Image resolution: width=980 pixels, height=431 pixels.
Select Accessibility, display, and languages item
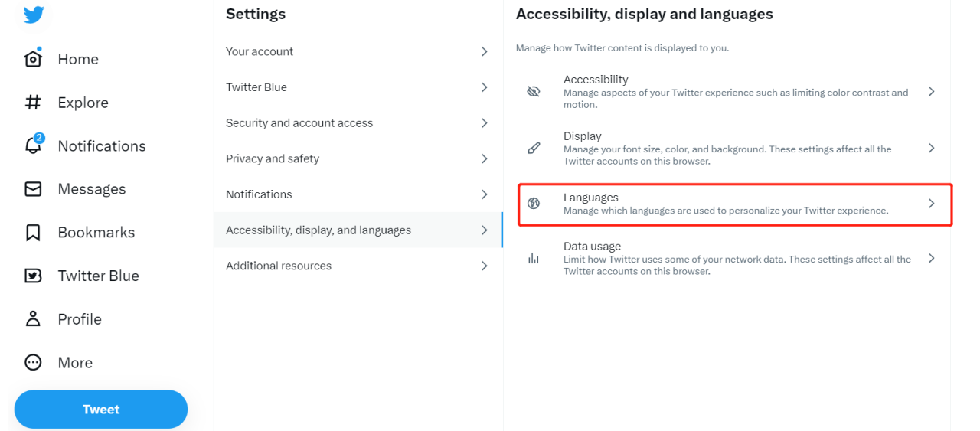pyautogui.click(x=318, y=230)
